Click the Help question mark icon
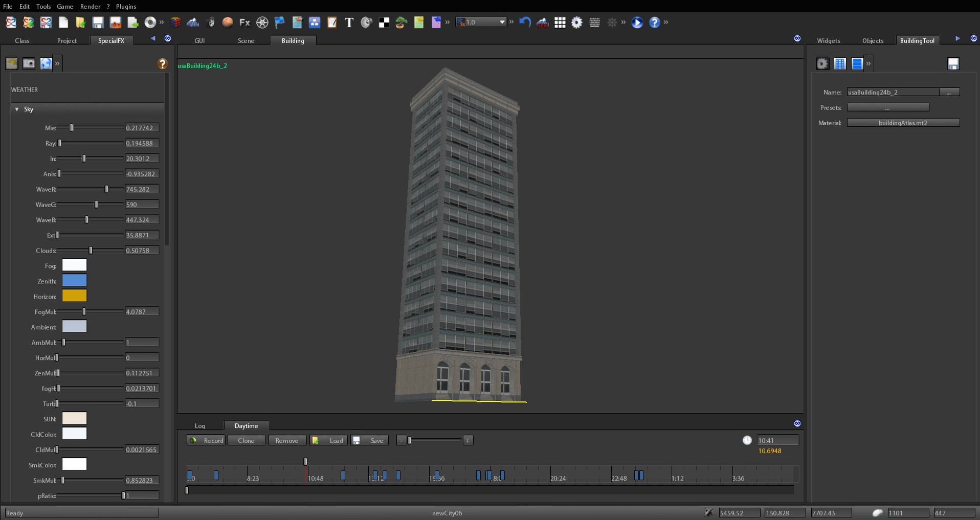The height and width of the screenshot is (520, 980). point(655,22)
